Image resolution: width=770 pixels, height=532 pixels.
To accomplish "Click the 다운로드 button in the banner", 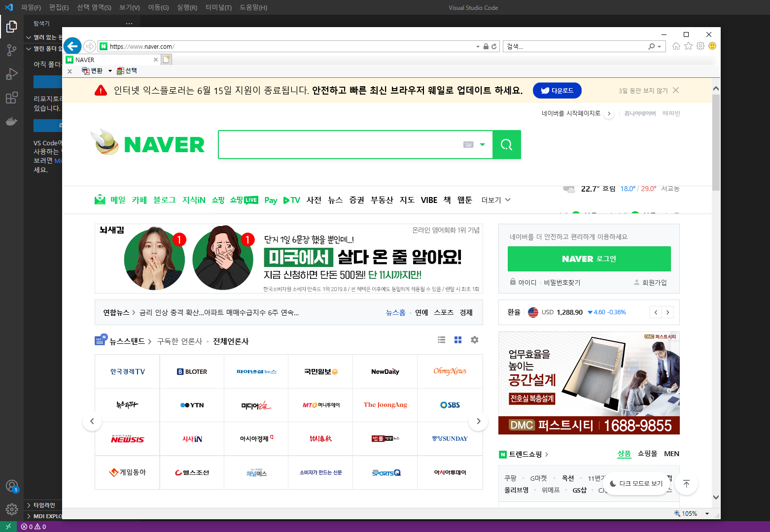I will [557, 91].
